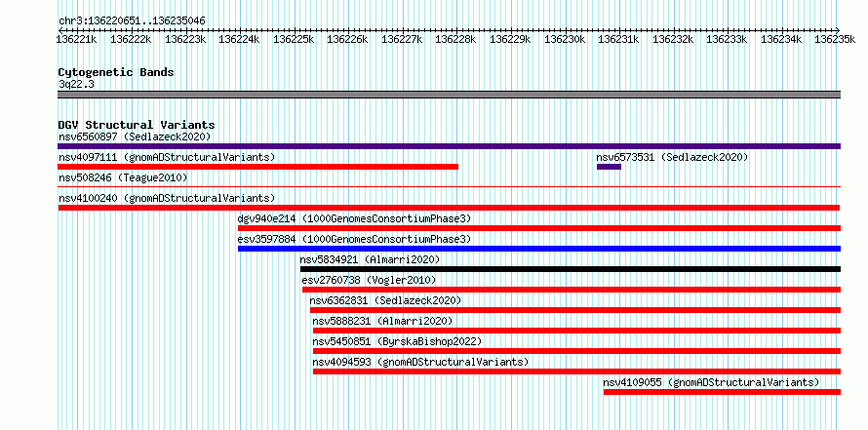Click the 136227k ruler position

[403, 39]
